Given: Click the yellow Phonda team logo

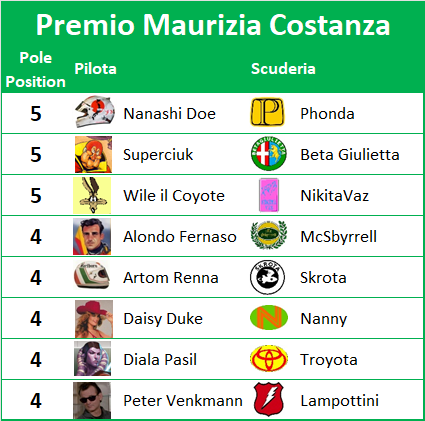Looking at the screenshot, I should (267, 112).
